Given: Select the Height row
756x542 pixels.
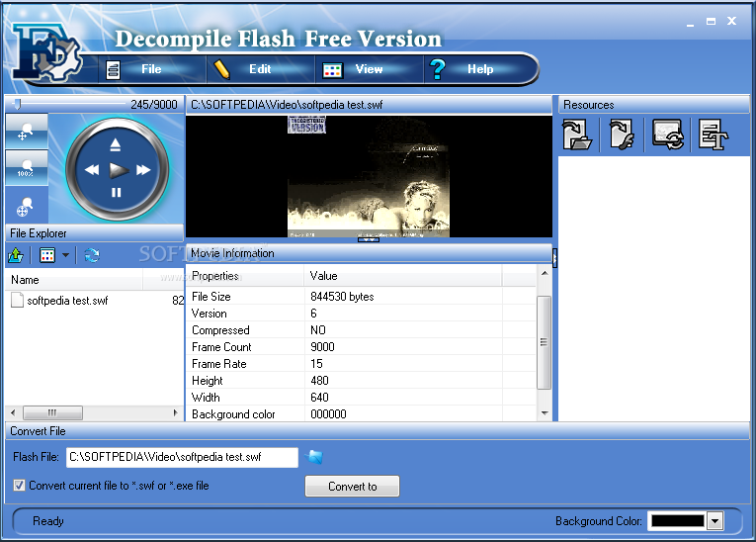Looking at the screenshot, I should click(362, 381).
